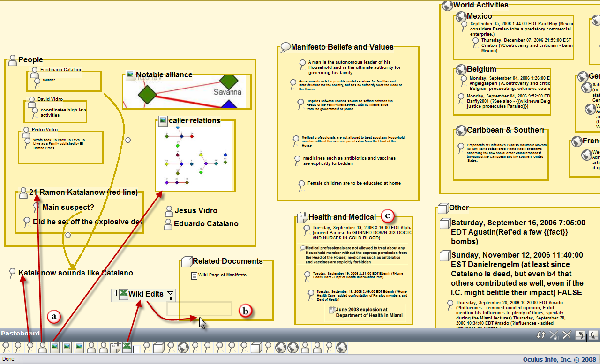The height and width of the screenshot is (364, 600).
Task: Click the Pasteboard down-right arrow button
Action: [592, 334]
